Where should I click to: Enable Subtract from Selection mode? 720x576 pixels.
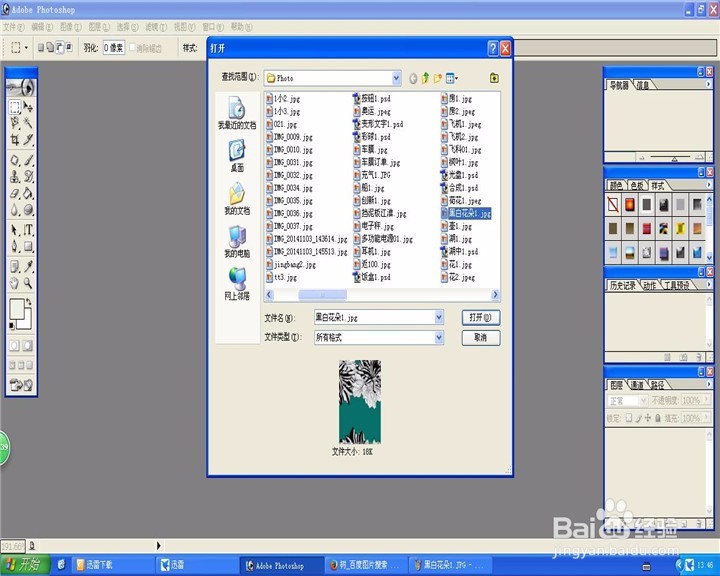60,47
